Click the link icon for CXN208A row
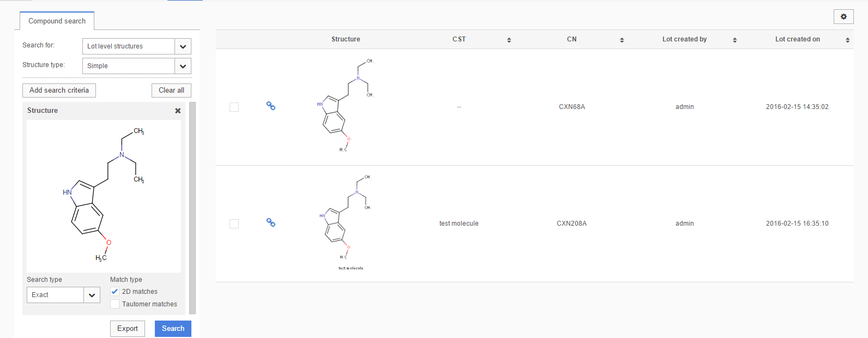Image resolution: width=868 pixels, height=338 pixels. (x=270, y=222)
